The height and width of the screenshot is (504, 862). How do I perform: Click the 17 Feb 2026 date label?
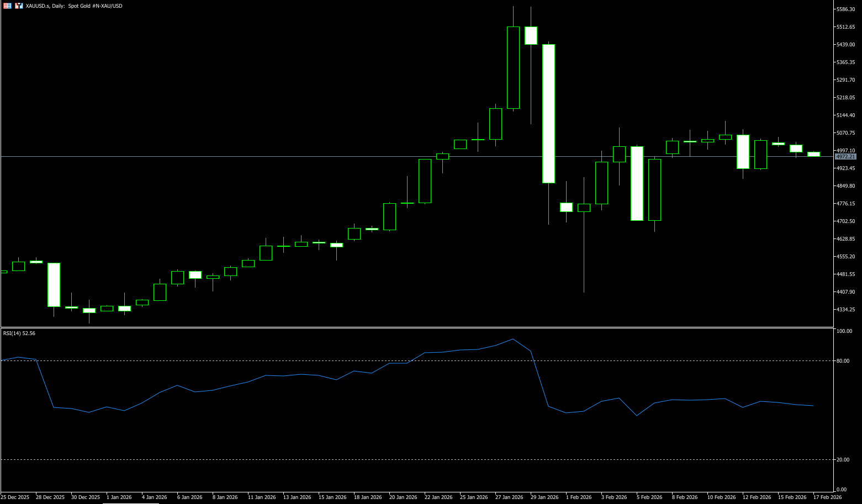point(827,497)
